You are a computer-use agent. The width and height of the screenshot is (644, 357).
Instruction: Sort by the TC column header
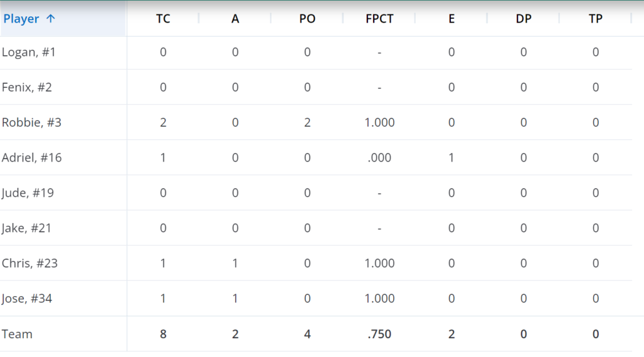tap(163, 19)
